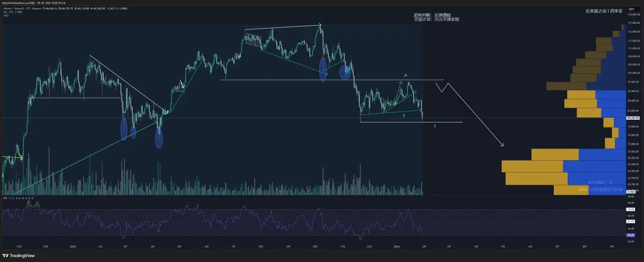Image resolution: width=644 pixels, height=262 pixels.
Task: Click the USDT currency label on price axis
Action: [632, 9]
